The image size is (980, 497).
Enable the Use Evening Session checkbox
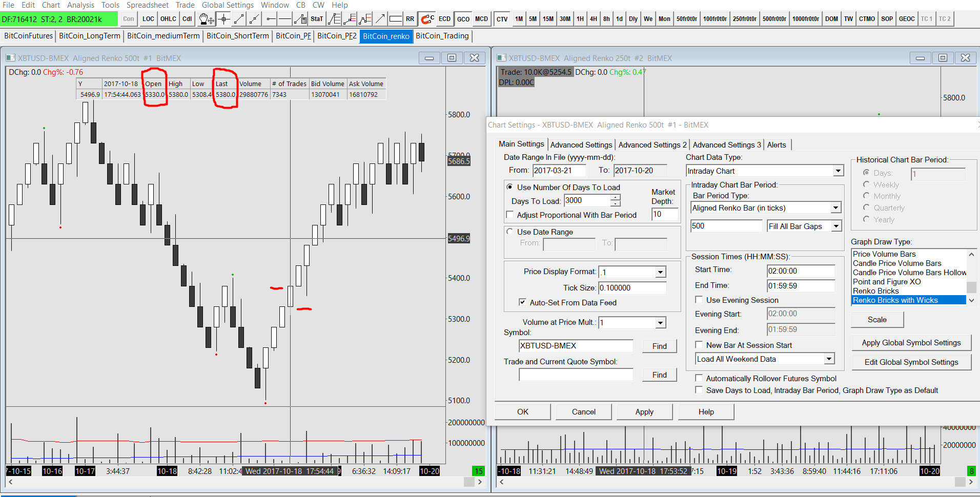pos(699,300)
